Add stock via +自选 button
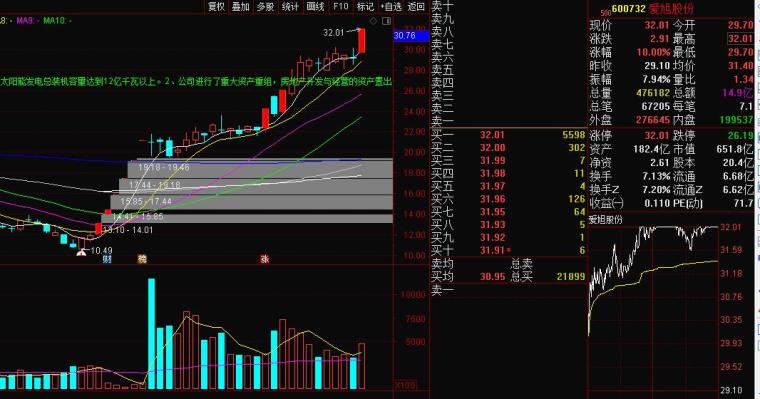The height and width of the screenshot is (399, 760). [x=391, y=6]
